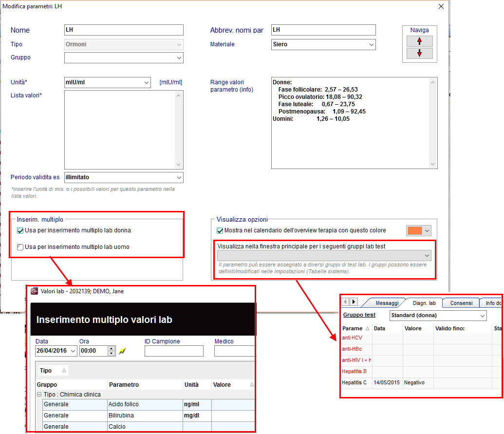The height and width of the screenshot is (434, 504).
Task: Select the anti-HIV I + II row
Action: click(x=421, y=360)
